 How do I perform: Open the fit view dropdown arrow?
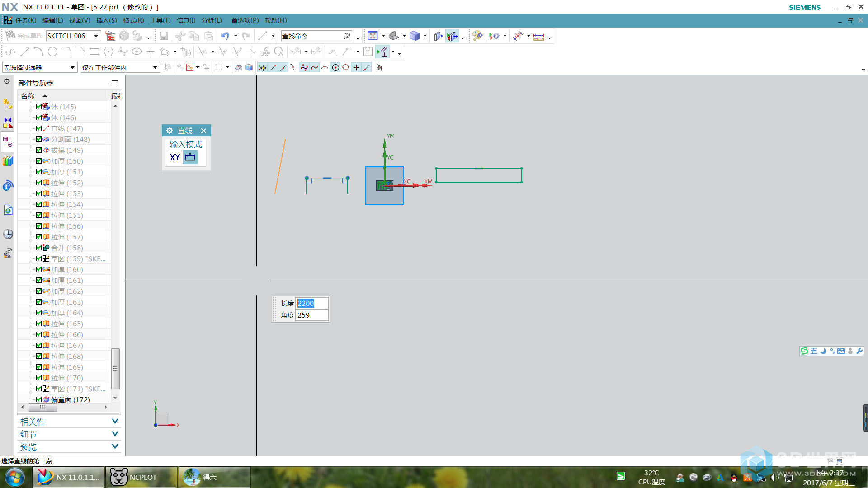click(x=383, y=36)
